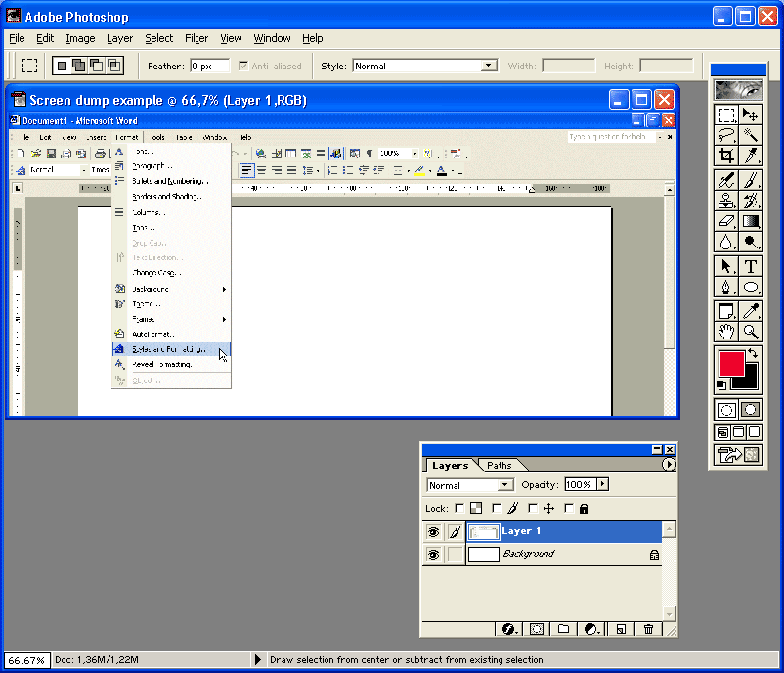The width and height of the screenshot is (784, 673).
Task: Select the Type tool
Action: (x=750, y=266)
